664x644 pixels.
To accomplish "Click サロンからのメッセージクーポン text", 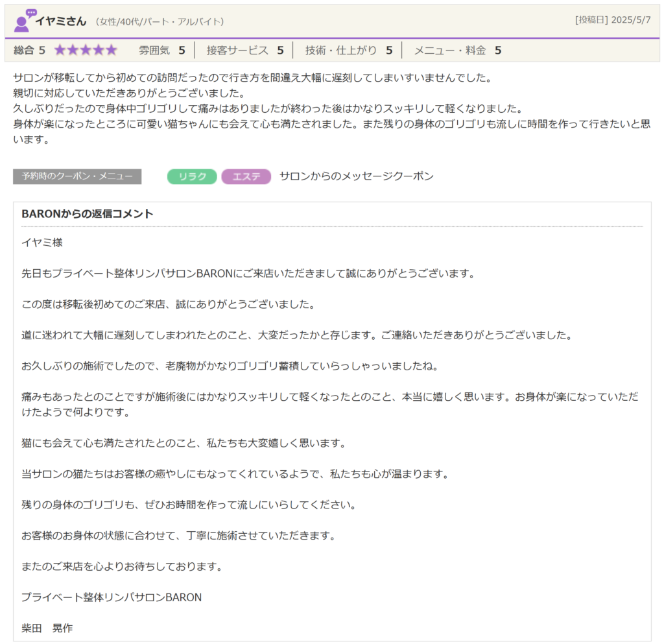I will (356, 176).
